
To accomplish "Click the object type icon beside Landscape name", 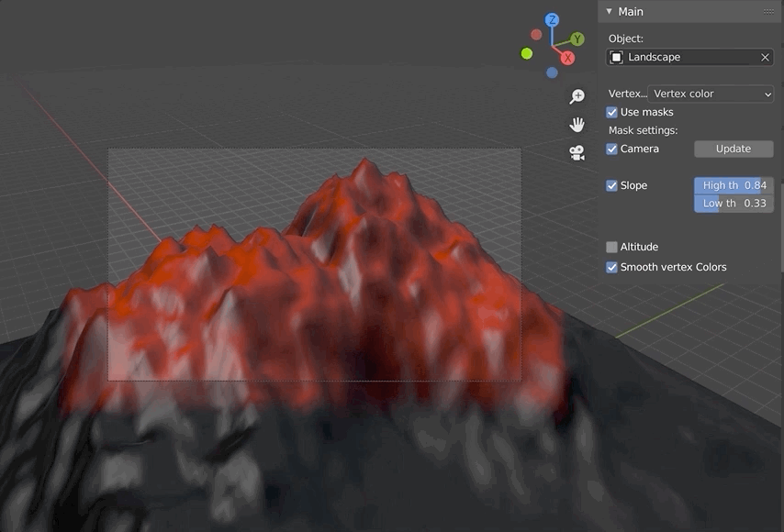I will point(618,57).
